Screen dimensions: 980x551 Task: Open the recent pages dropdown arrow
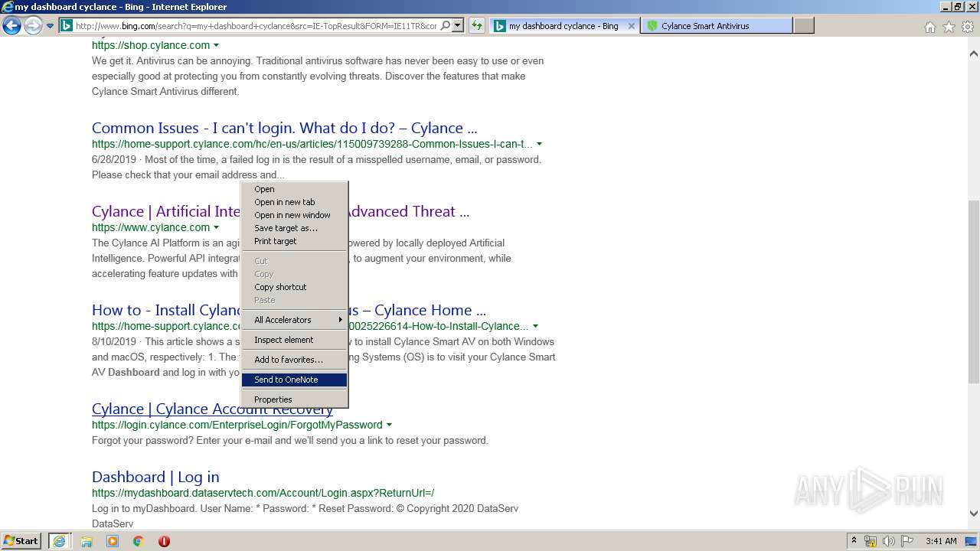[x=51, y=26]
